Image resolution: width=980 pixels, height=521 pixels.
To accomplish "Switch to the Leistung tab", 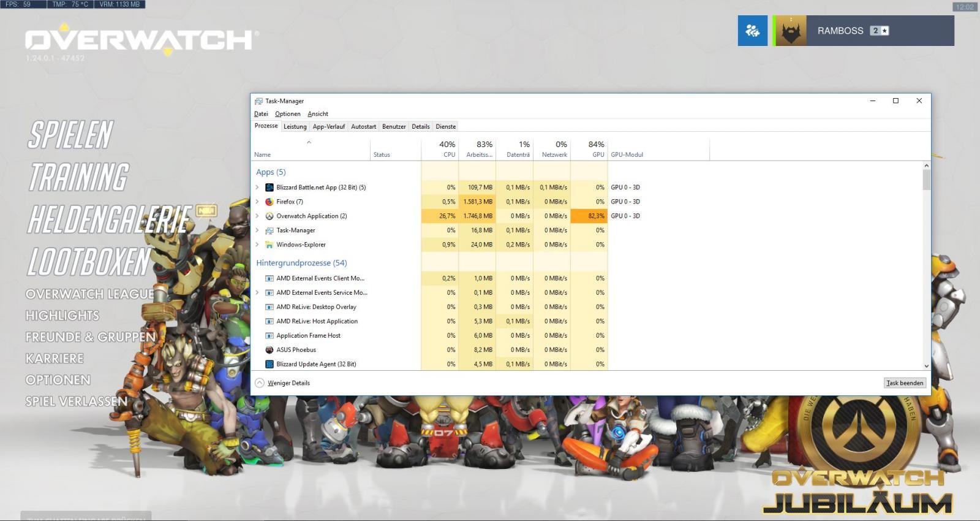I will [295, 127].
